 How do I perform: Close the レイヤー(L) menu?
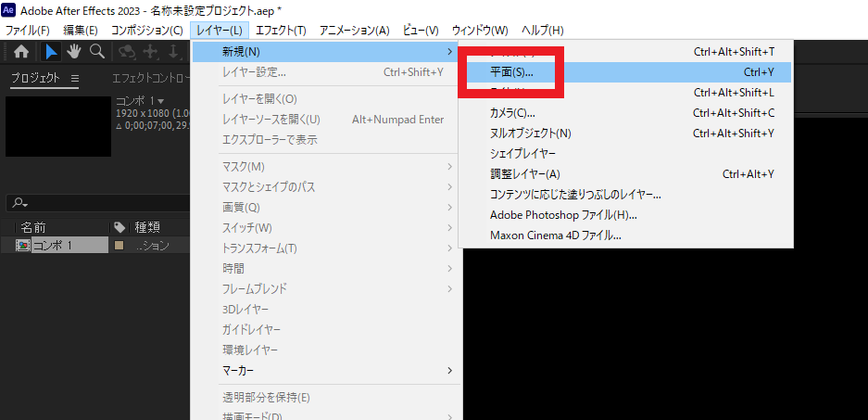point(220,30)
